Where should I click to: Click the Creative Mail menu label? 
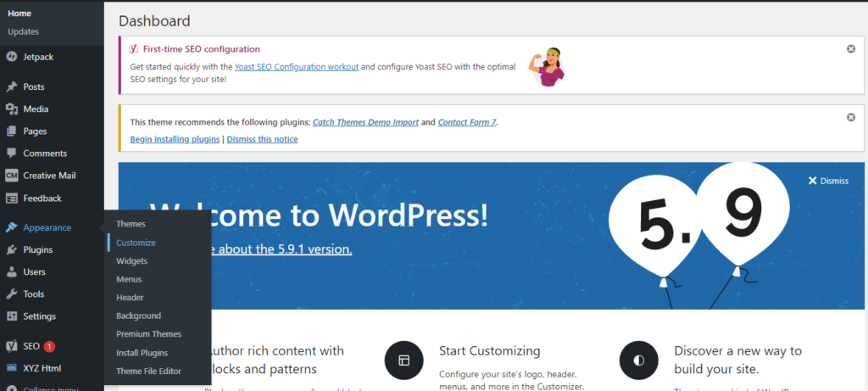(49, 176)
